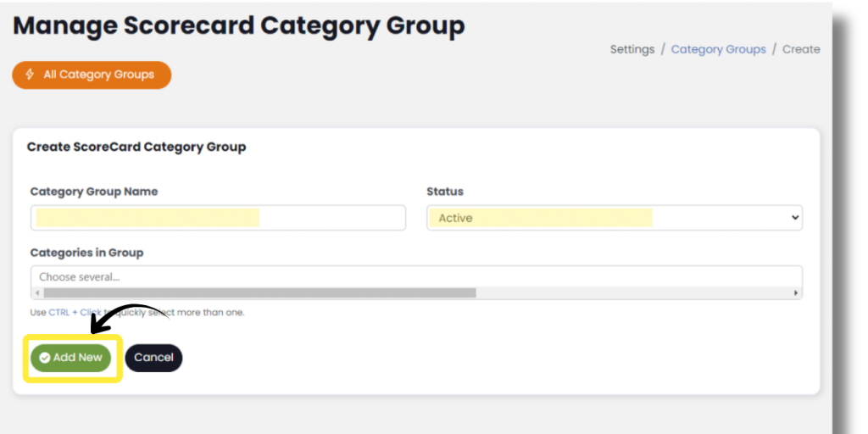This screenshot has height=434, width=868.
Task: Click the empty scrollbar track right of thumb
Action: pyautogui.click(x=636, y=293)
